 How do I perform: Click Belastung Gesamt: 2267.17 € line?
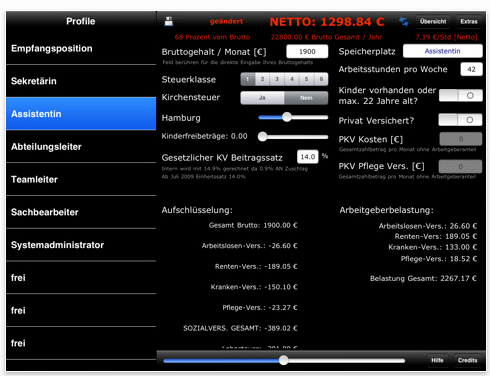click(x=423, y=278)
